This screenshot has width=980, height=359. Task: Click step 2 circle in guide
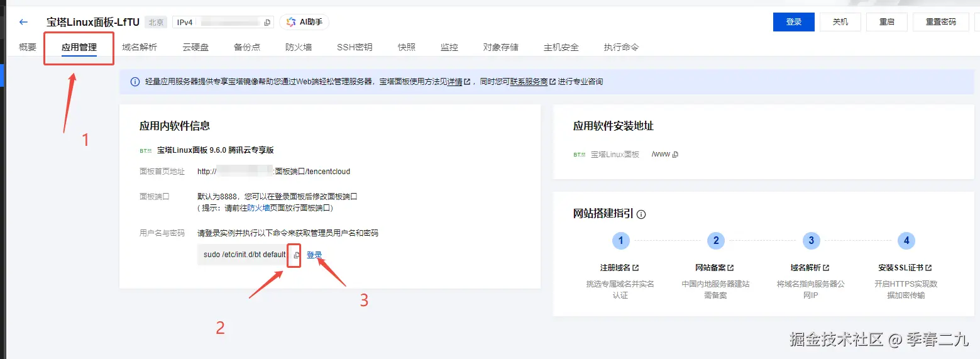pyautogui.click(x=715, y=241)
